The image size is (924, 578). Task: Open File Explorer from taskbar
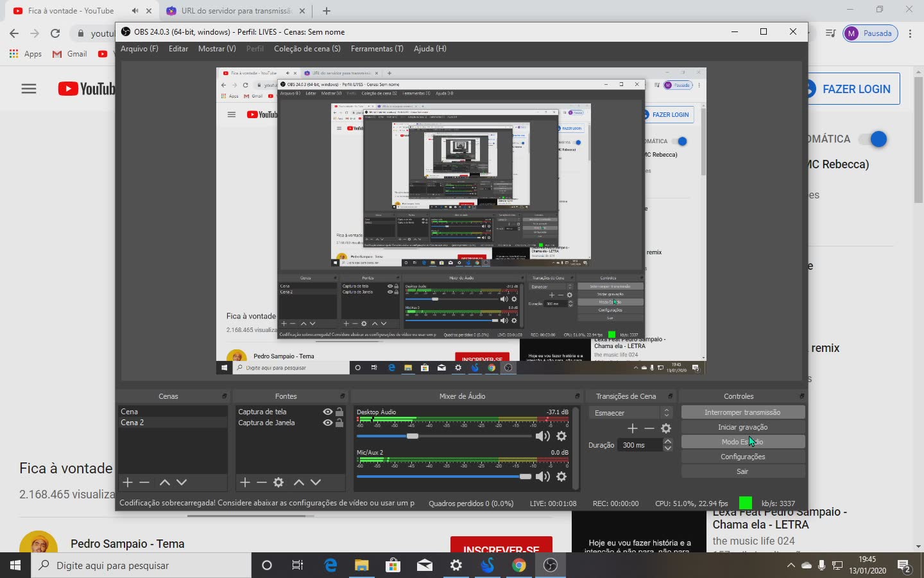(362, 565)
